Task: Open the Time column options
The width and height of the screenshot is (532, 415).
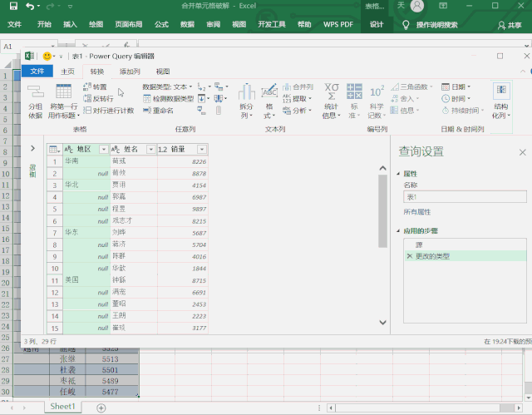Action: click(456, 99)
